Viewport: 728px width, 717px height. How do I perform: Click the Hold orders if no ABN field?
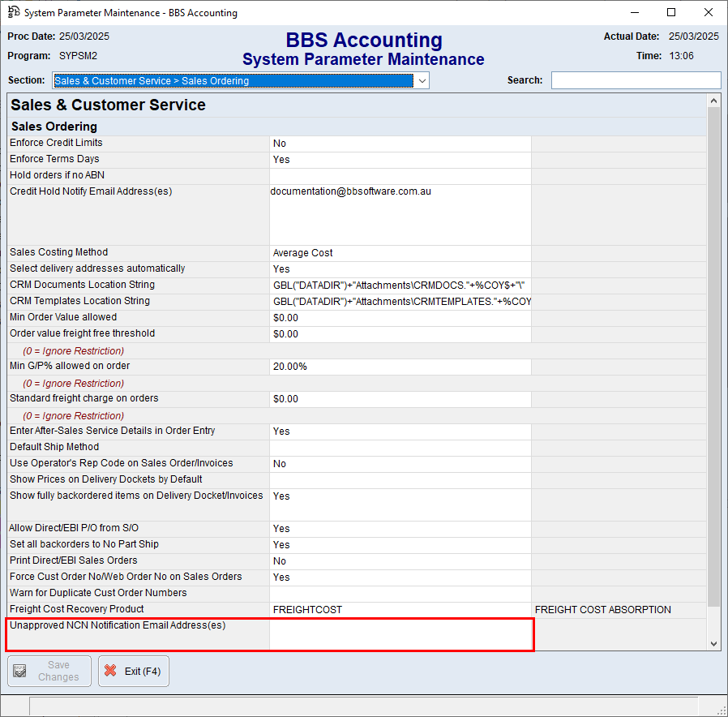coord(400,176)
